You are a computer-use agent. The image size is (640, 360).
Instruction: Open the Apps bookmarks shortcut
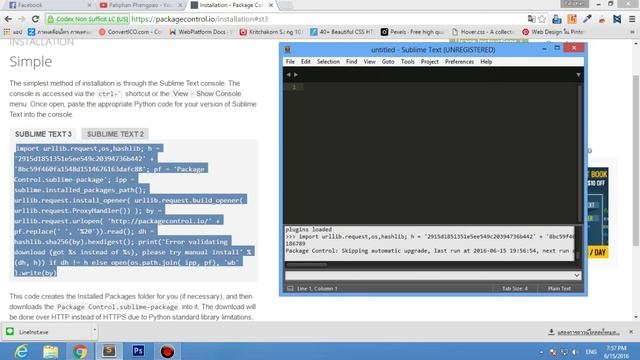(x=13, y=32)
